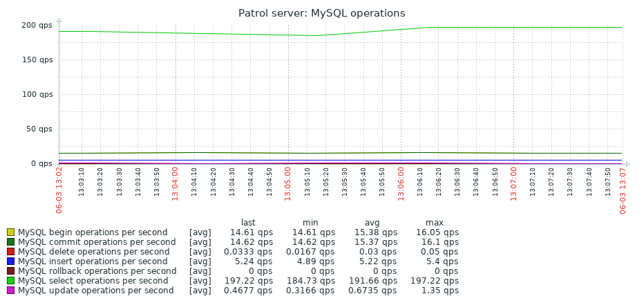Click the 13:04:00 red time marker

point(175,184)
